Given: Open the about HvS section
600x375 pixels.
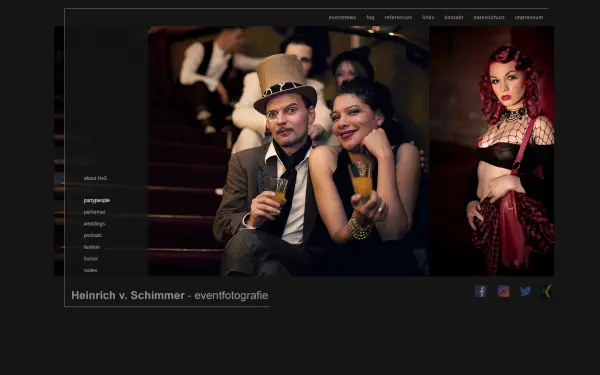Looking at the screenshot, I should [x=95, y=178].
